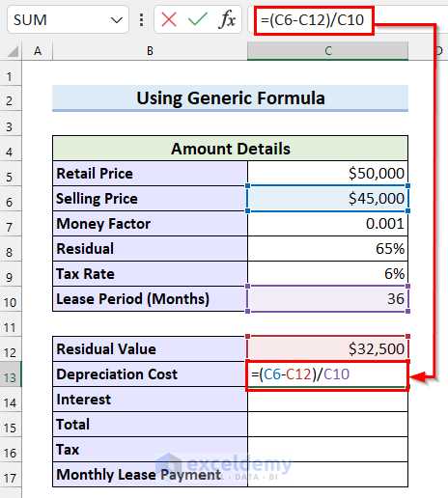Open Insert Function with the fx icon
This screenshot has height=498, width=448.
(227, 19)
